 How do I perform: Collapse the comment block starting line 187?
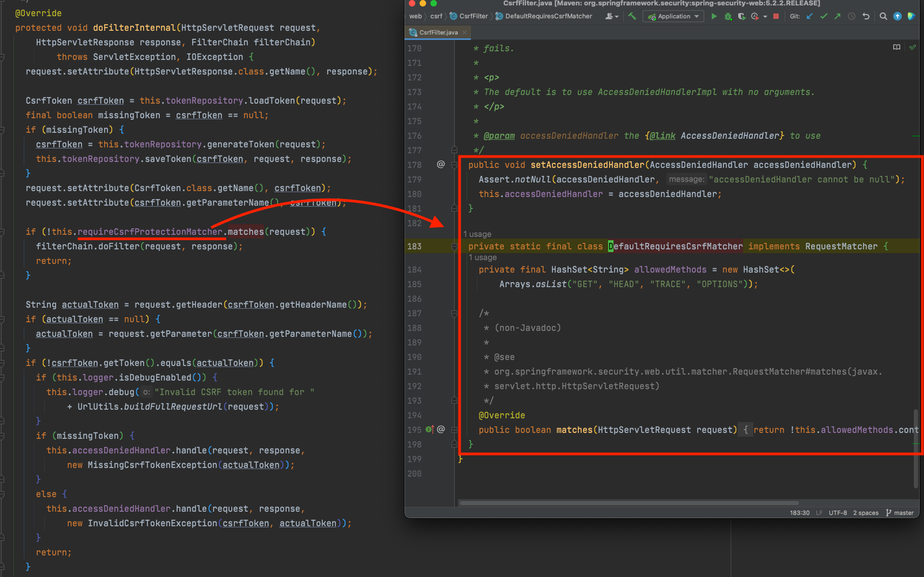[454, 313]
